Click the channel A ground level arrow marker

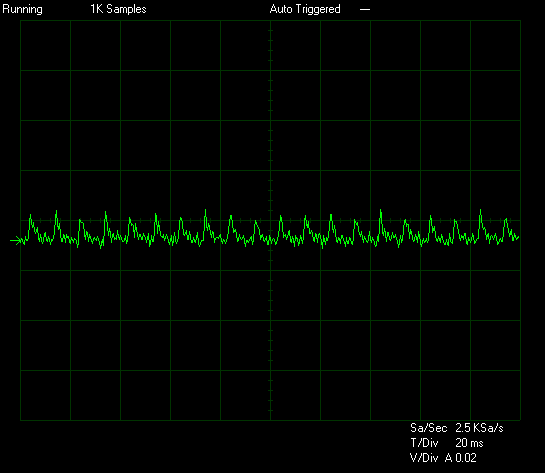15,240
